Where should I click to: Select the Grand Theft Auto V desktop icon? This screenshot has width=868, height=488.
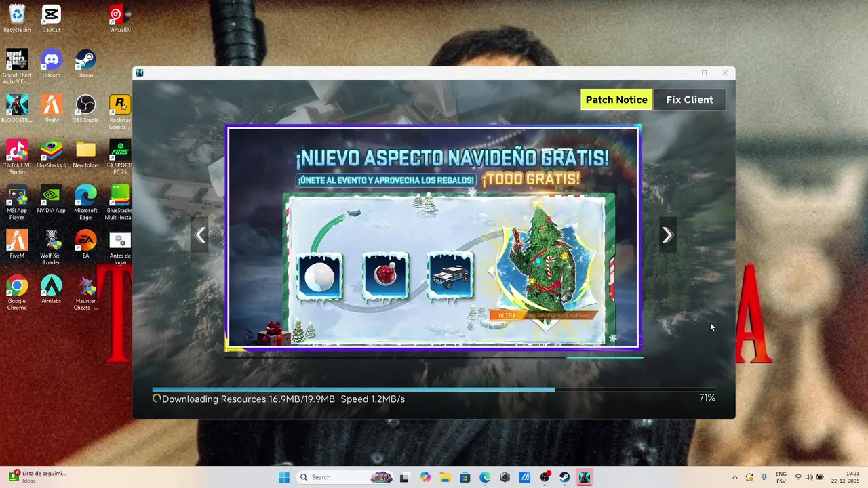pos(17,66)
